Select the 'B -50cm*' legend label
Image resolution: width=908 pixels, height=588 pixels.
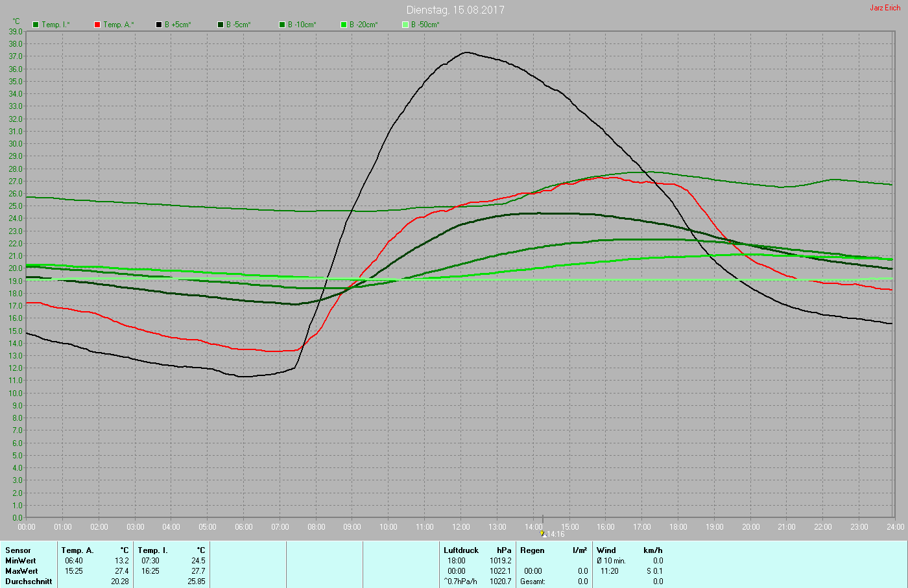(425, 25)
